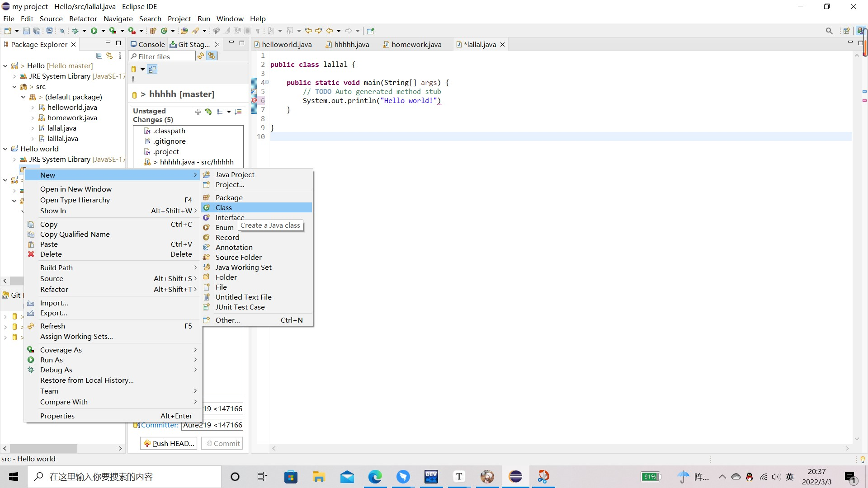This screenshot has width=868, height=488.
Task: Click the Windows taskbar search box
Action: point(124,477)
